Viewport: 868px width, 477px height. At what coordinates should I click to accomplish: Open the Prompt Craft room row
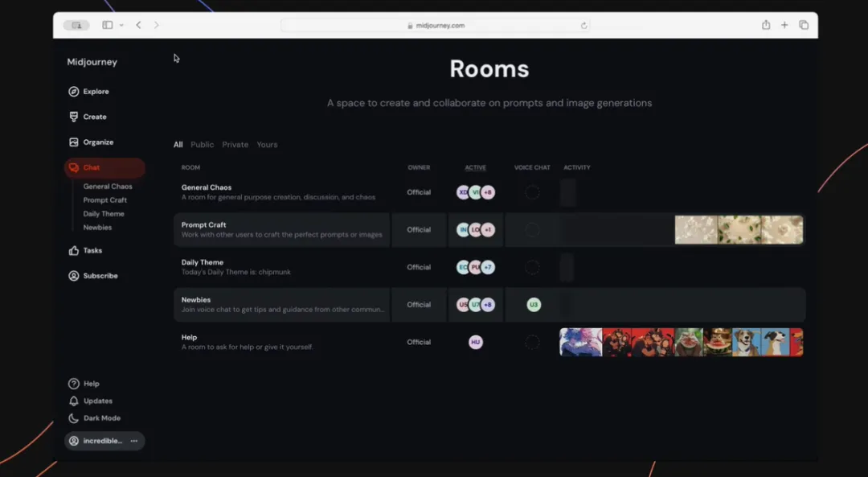[x=489, y=230]
